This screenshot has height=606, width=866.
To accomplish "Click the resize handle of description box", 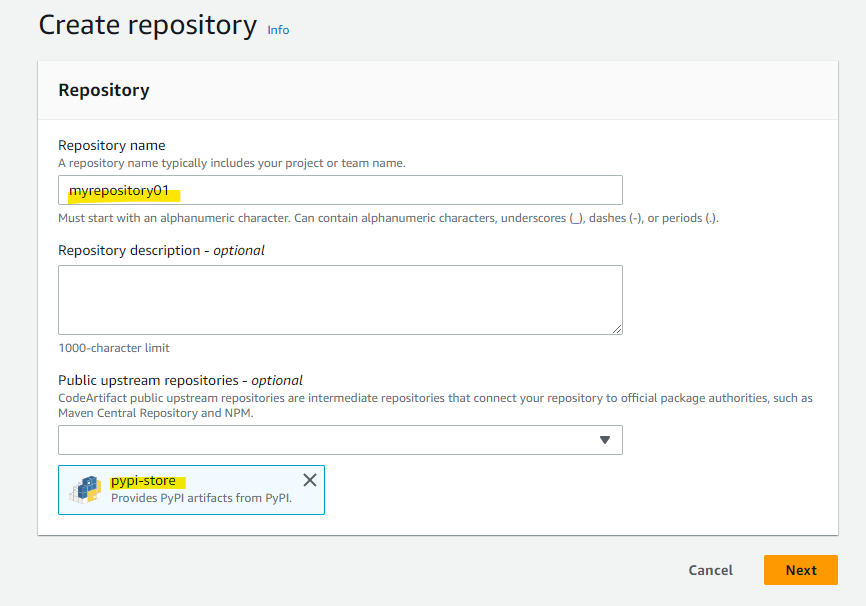I will point(617,329).
